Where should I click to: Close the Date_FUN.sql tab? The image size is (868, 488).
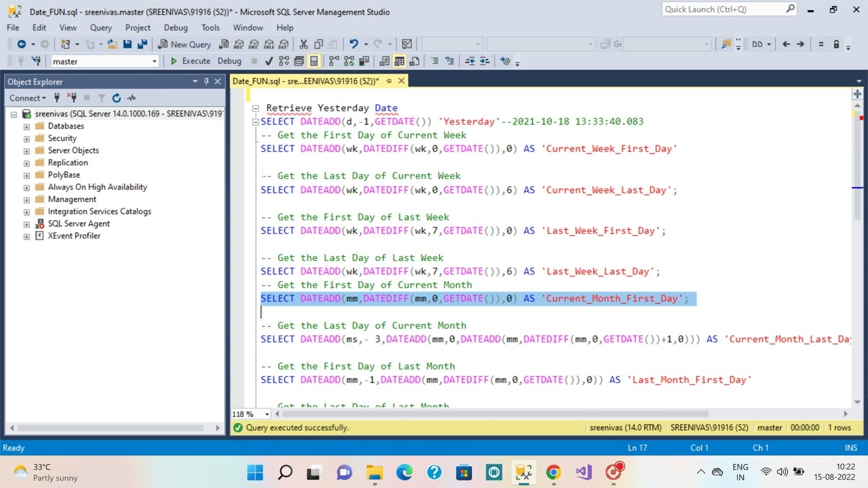click(x=401, y=81)
